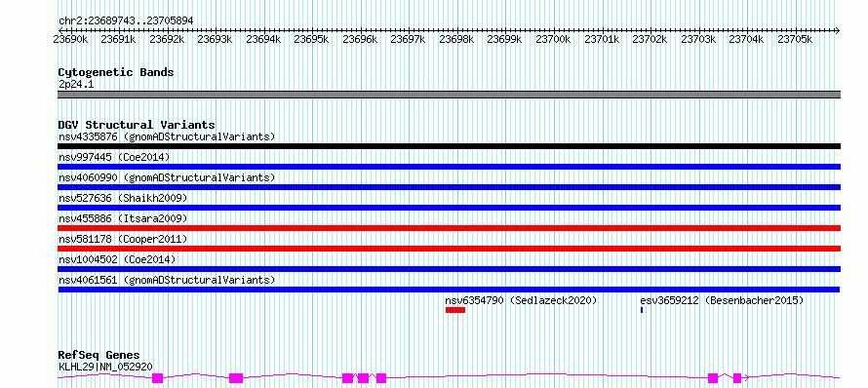Click the KLHL29|NM_052920 gene label

pyautogui.click(x=105, y=367)
